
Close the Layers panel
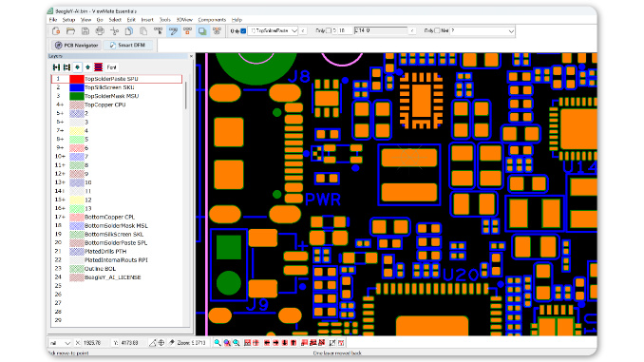click(x=191, y=56)
